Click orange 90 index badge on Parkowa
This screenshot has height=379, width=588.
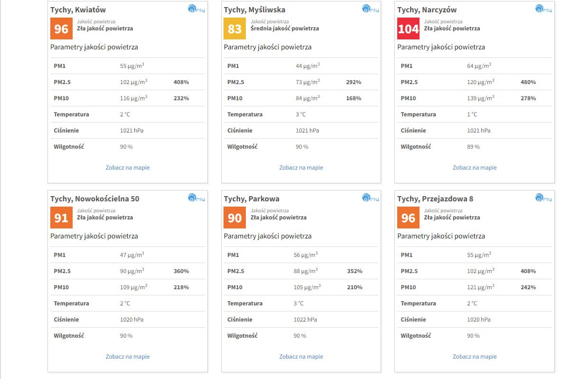coord(235,218)
